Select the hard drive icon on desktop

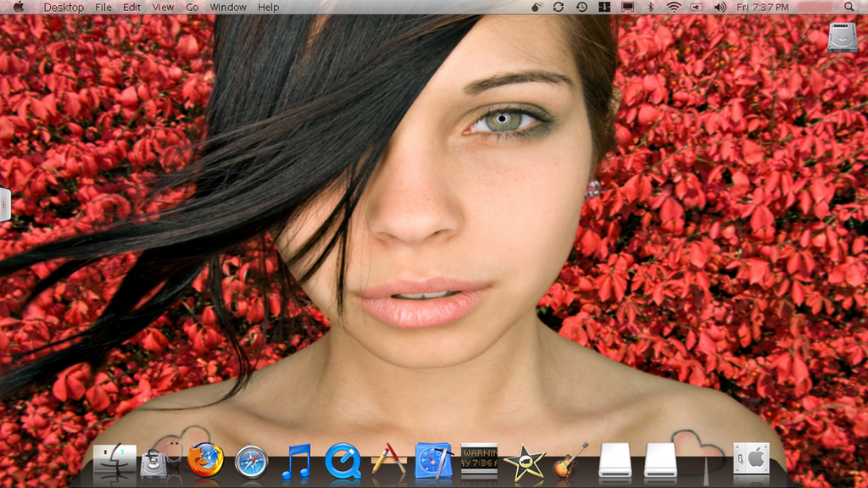(x=843, y=37)
